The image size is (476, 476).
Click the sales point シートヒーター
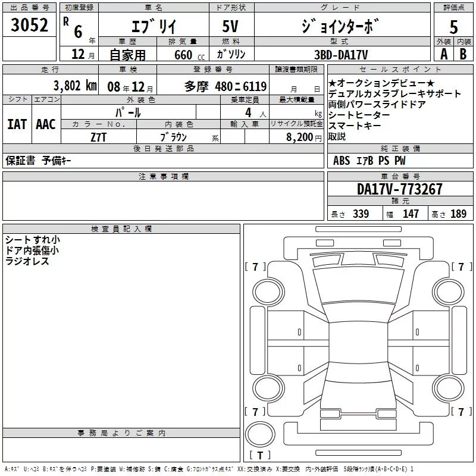[x=359, y=115]
